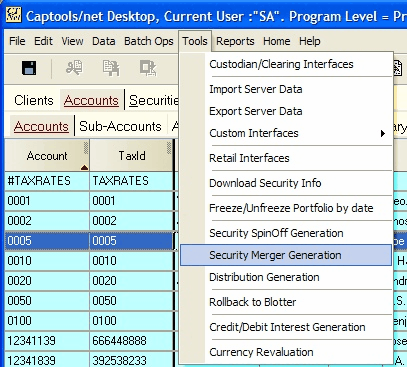Select Distribution Generation
The image size is (407, 367).
tap(286, 277)
